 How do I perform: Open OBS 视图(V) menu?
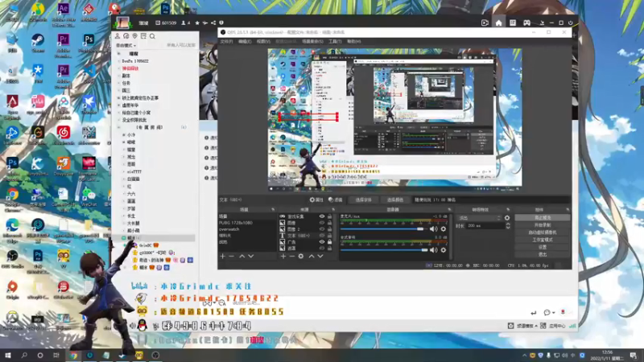(x=263, y=42)
